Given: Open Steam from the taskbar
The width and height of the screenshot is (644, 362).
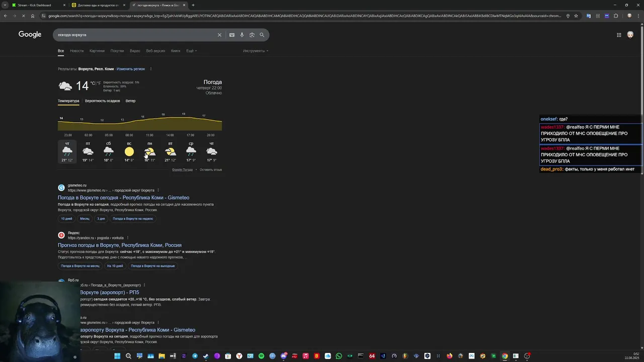Looking at the screenshot, I should (206, 356).
